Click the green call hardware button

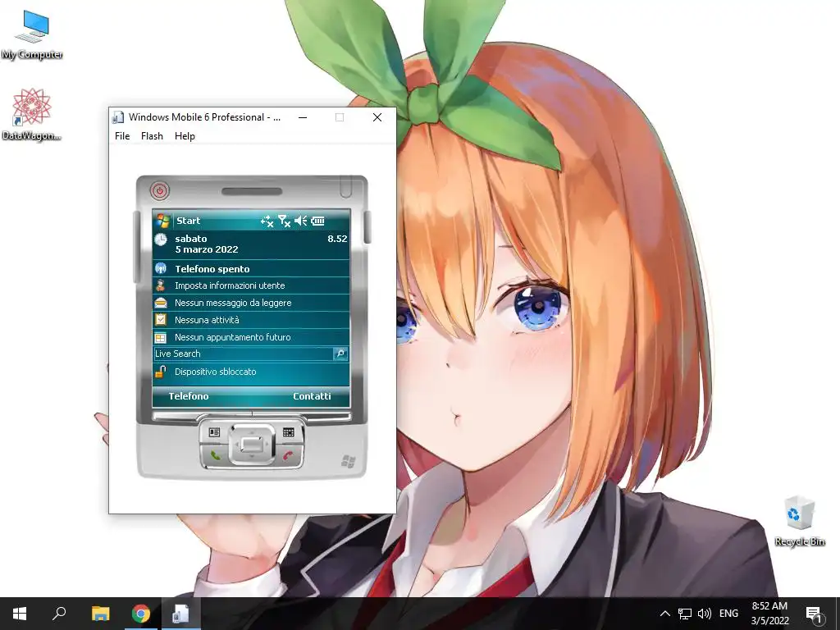[215, 456]
